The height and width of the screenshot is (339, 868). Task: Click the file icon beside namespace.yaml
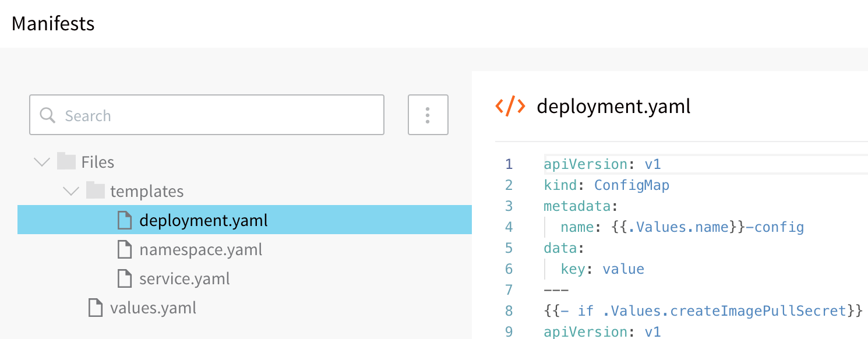124,249
